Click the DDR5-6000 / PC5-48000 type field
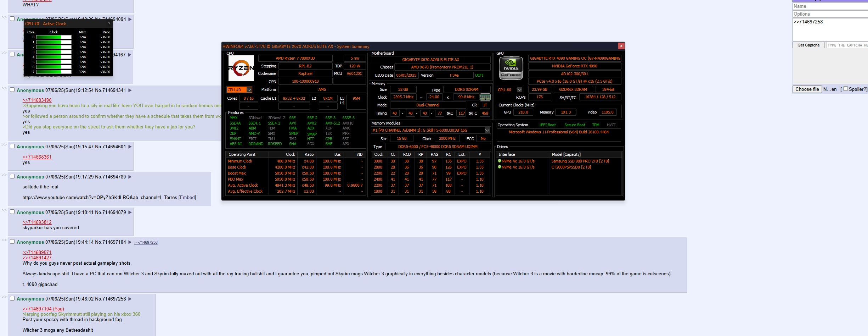868x336 pixels. 438,147
